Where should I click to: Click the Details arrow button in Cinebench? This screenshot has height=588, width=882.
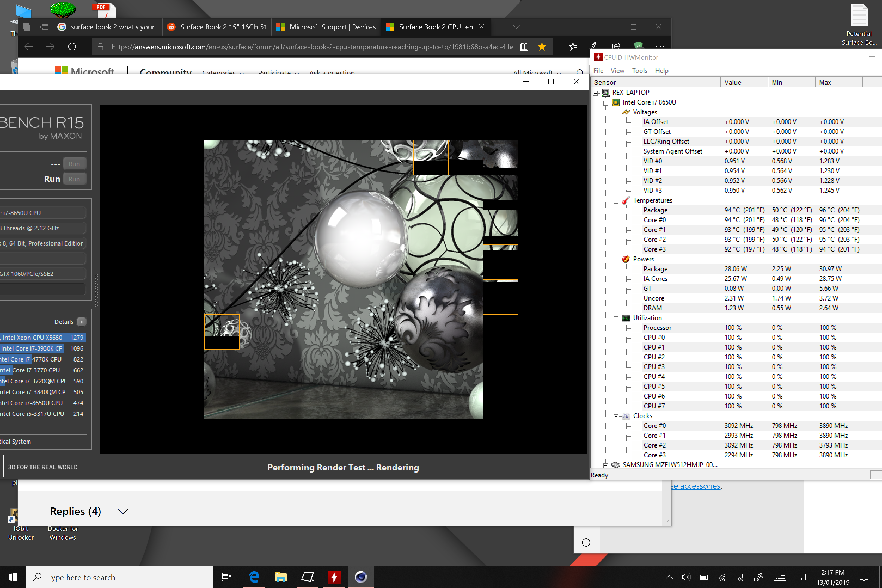click(x=81, y=322)
